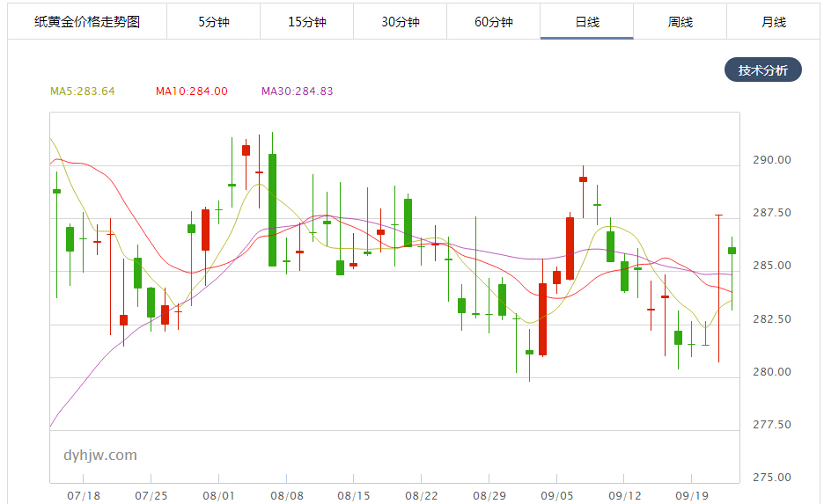Click the 275.00 price axis label
The image size is (824, 504).
(x=771, y=478)
